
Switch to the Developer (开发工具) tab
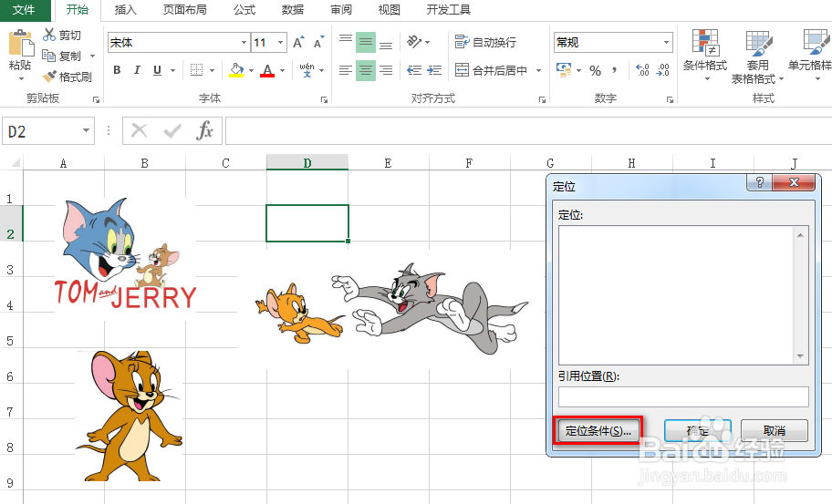pos(448,9)
